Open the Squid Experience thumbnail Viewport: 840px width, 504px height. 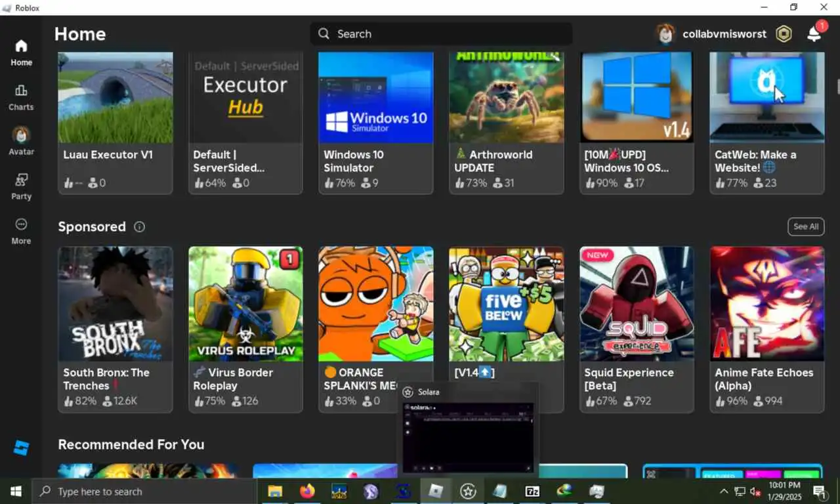tap(637, 304)
